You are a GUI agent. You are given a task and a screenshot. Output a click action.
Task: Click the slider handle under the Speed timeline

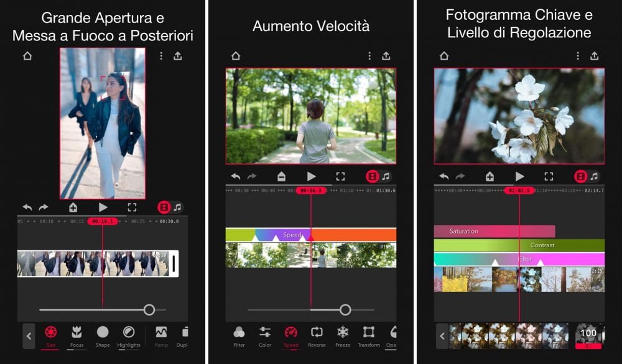pyautogui.click(x=345, y=309)
